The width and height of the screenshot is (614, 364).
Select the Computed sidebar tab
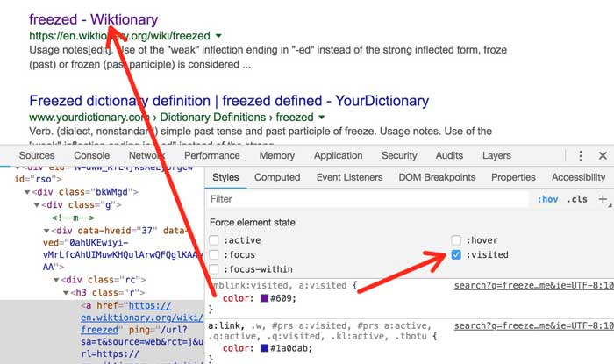[277, 177]
